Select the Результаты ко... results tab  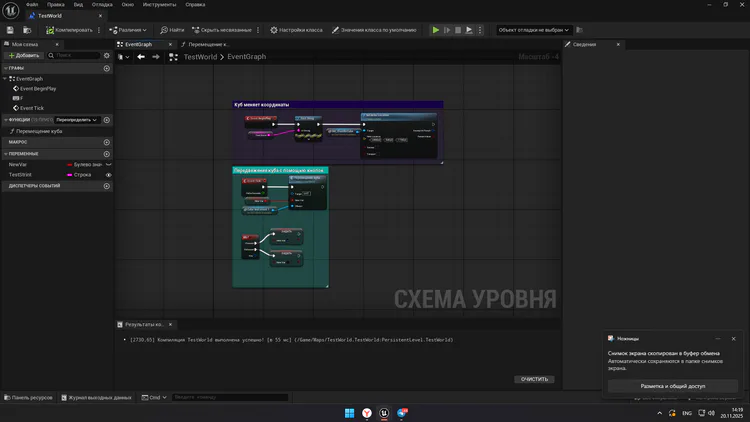pos(143,324)
